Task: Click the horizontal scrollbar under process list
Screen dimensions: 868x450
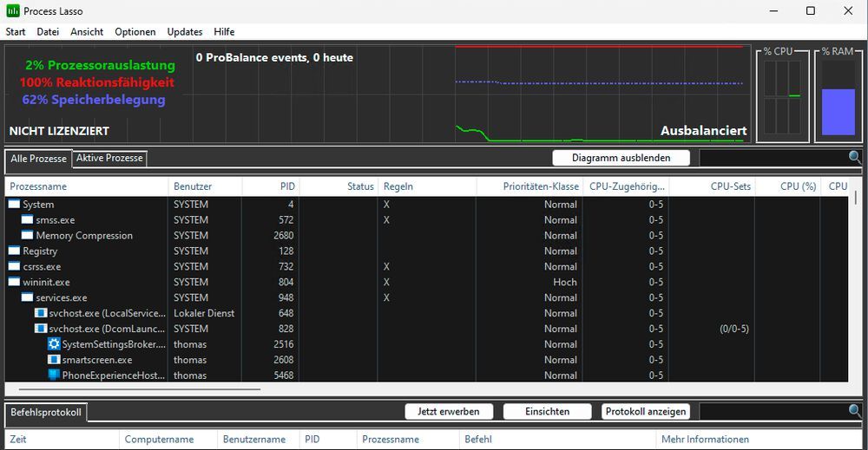Action: pyautogui.click(x=134, y=389)
